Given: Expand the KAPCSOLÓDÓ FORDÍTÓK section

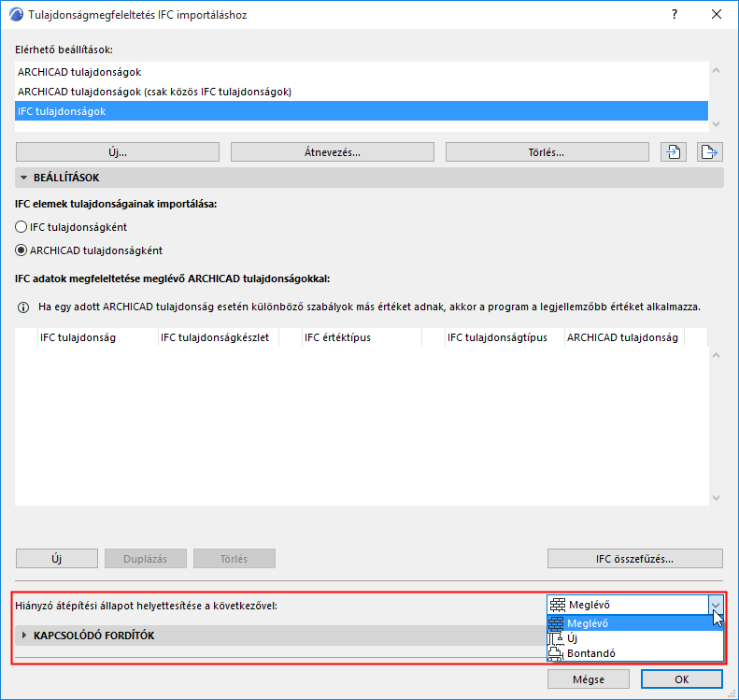Looking at the screenshot, I should pos(24,636).
